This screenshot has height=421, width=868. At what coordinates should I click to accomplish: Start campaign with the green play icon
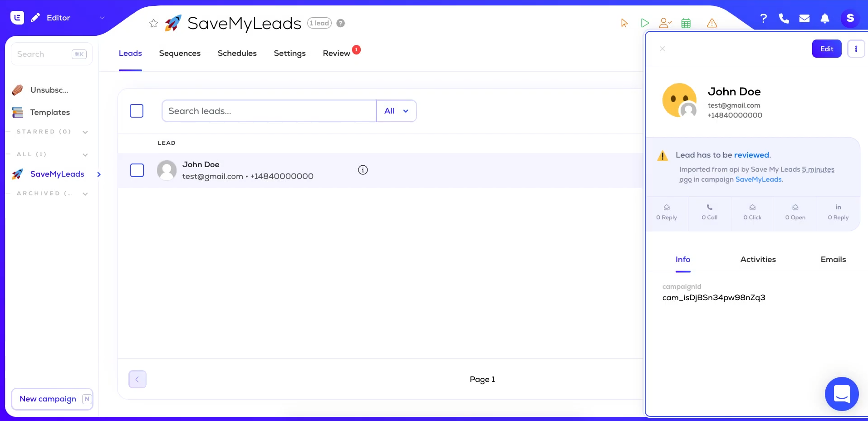645,23
